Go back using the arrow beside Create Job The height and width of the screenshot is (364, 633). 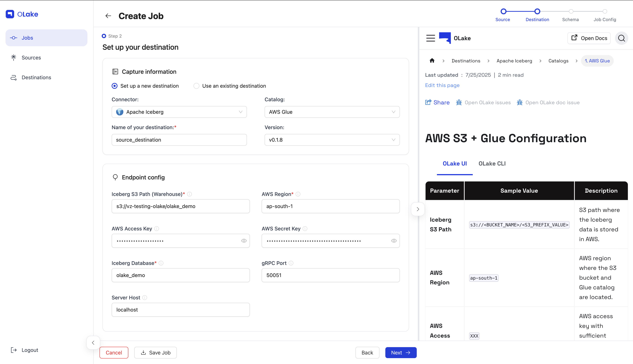(x=108, y=16)
